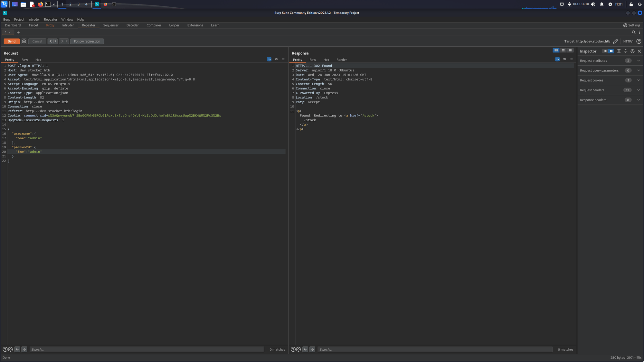Screen dimensions: 644x362
Task: Select top-bottom request/response layout
Action: click(563, 50)
